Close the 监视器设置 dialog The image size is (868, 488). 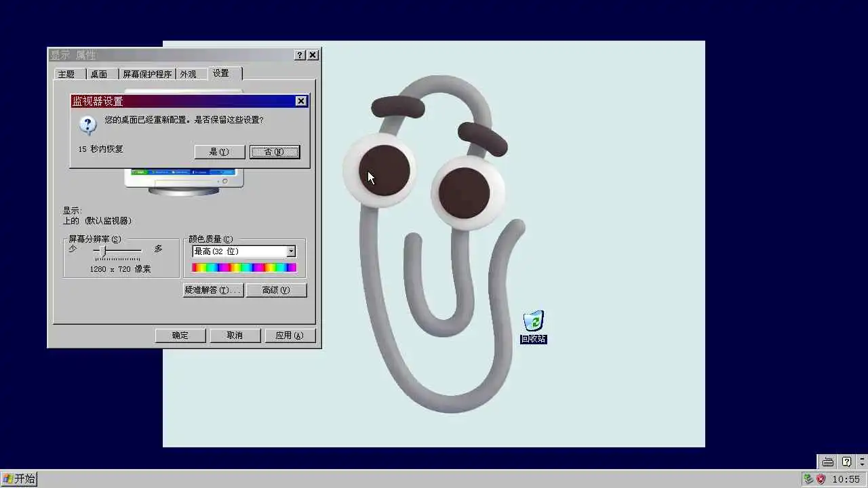tap(301, 101)
